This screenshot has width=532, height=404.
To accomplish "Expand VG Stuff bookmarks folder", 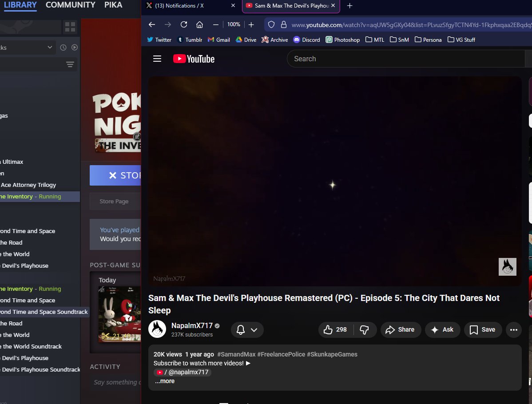I will (x=461, y=40).
